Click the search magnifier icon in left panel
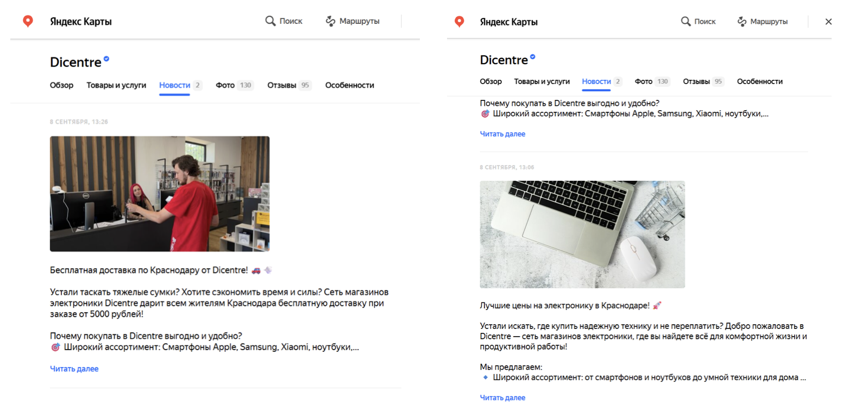The image size is (868, 418). click(270, 21)
